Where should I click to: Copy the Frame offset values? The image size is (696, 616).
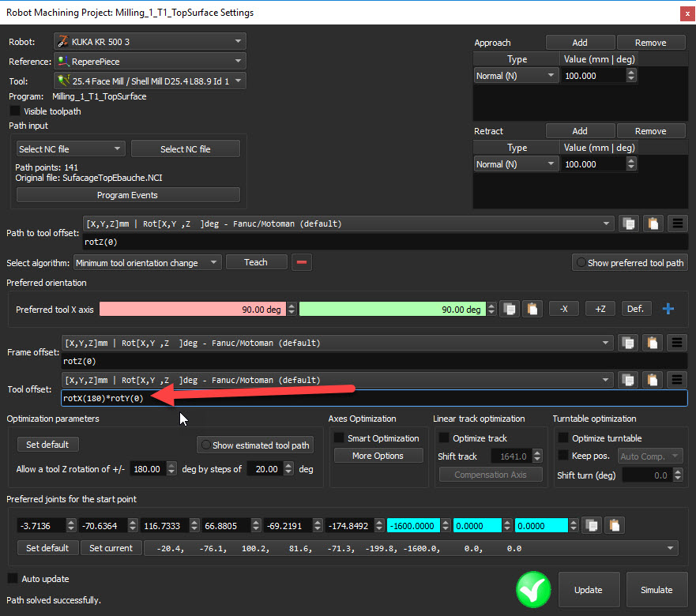[628, 343]
